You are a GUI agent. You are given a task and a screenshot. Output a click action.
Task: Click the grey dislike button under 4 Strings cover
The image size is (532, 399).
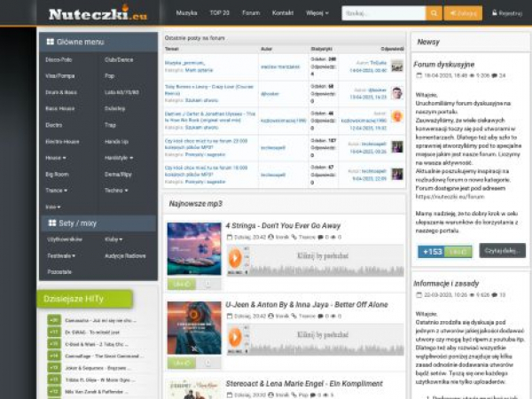(208, 284)
